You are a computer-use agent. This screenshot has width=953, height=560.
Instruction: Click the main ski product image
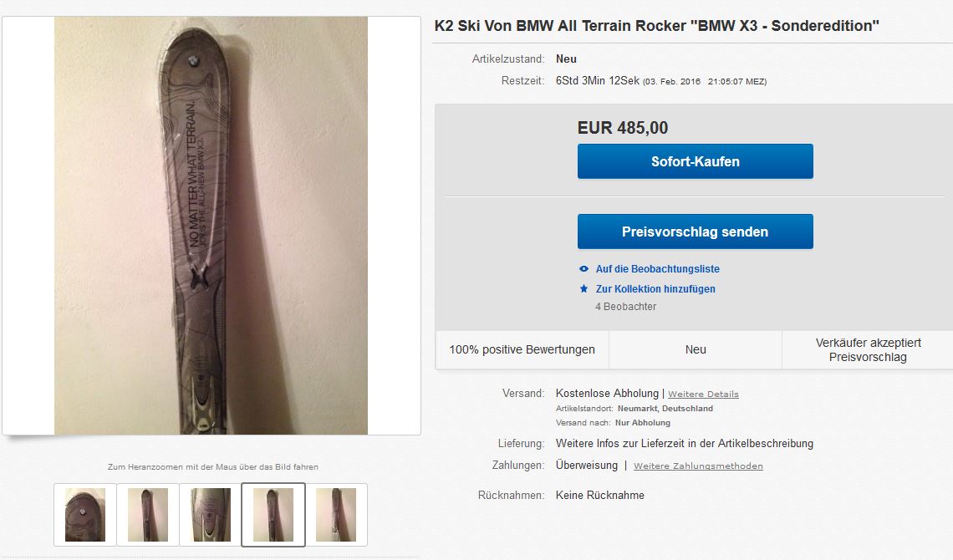point(211,226)
